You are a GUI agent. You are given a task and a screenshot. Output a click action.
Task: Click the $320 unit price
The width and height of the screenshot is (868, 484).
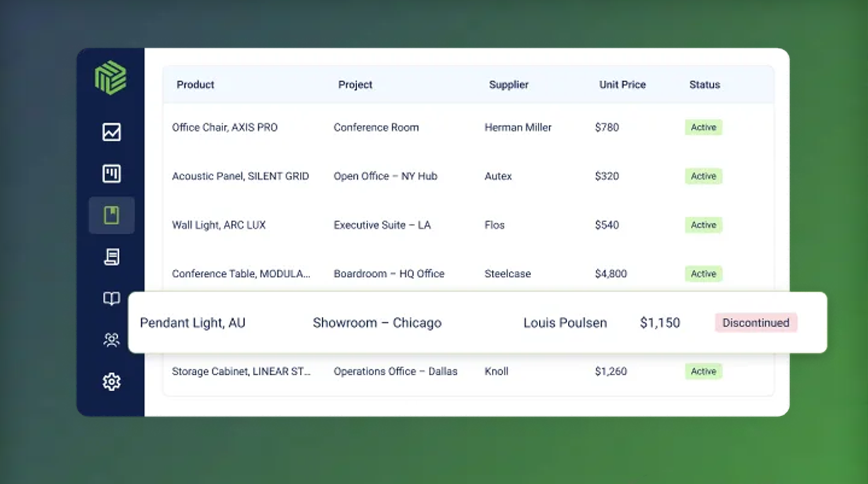pos(607,176)
